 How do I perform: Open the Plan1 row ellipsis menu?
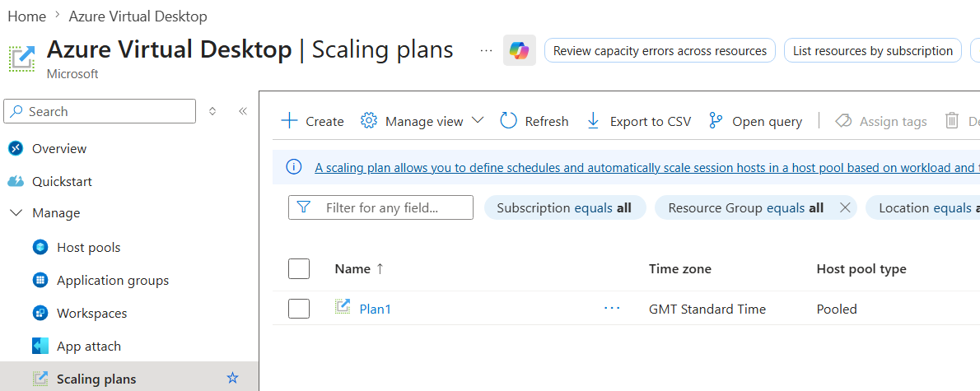[x=612, y=308]
